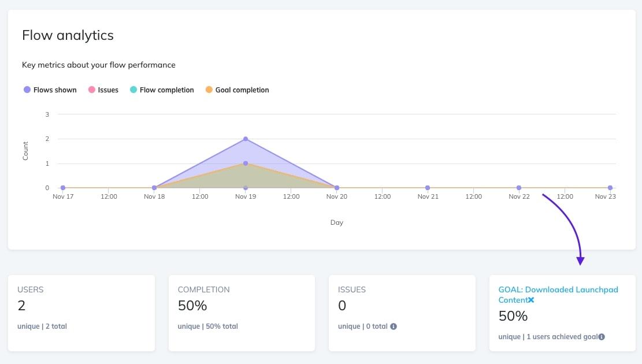This screenshot has width=642, height=364.
Task: Click the info icon in ISSUES card
Action: point(394,326)
